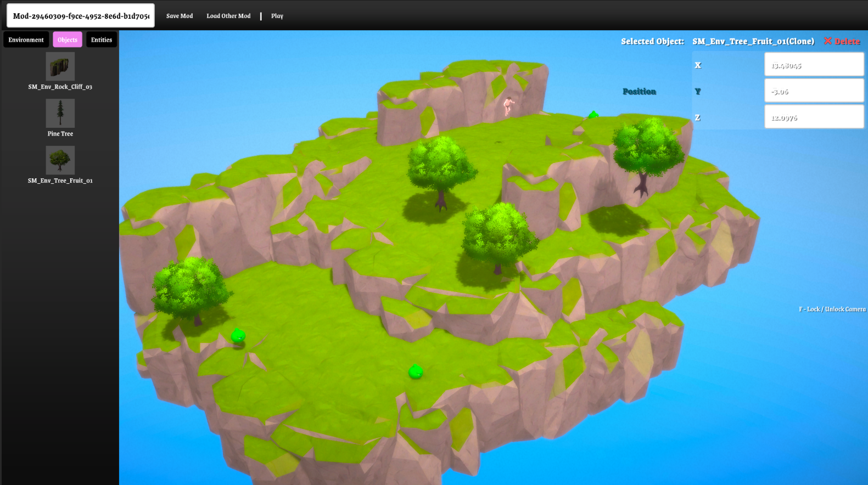The height and width of the screenshot is (485, 868).
Task: Choose the SM_Env_Tree_Fruit_01 object icon
Action: 60,160
